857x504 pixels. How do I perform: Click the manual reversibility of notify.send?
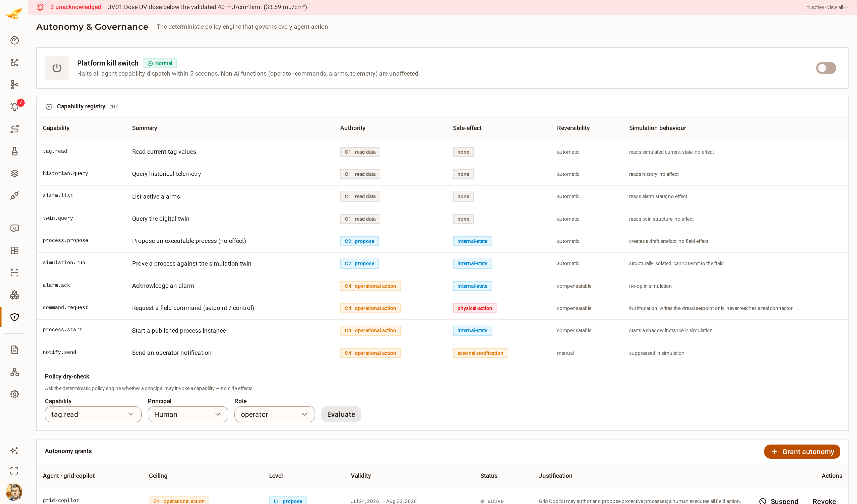click(x=565, y=353)
